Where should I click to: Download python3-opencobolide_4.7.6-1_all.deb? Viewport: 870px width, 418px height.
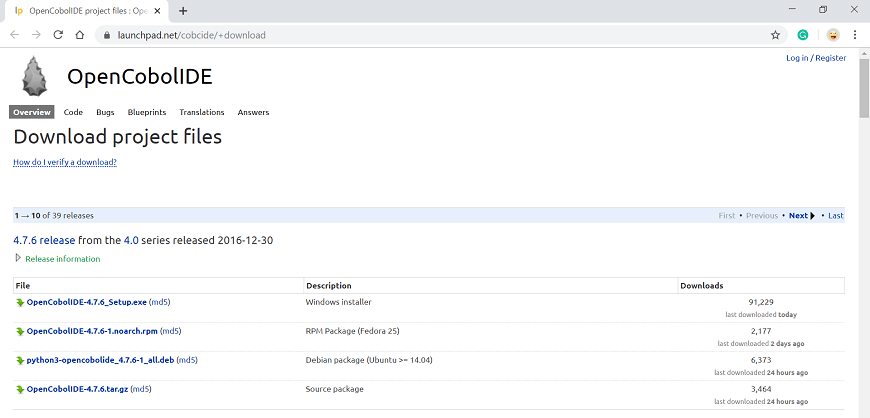pos(100,360)
